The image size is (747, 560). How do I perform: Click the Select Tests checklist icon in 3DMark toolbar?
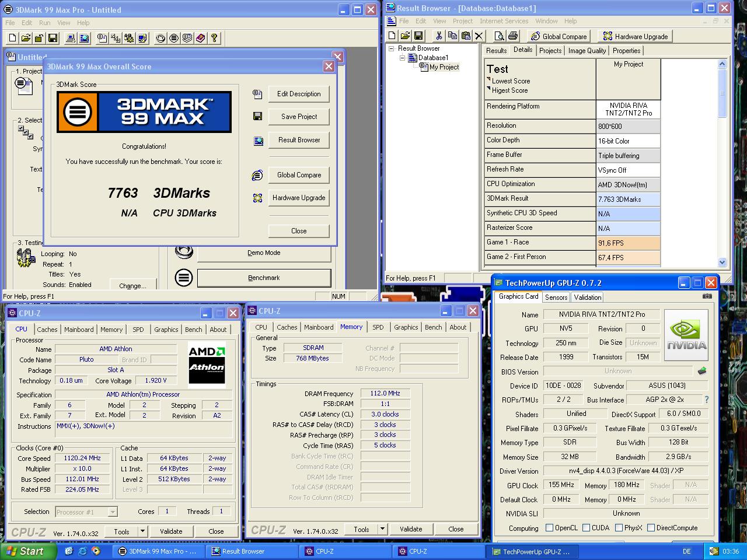coord(116,38)
